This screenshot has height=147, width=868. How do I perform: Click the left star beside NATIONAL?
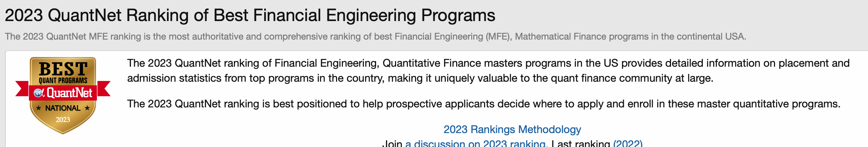(39, 108)
